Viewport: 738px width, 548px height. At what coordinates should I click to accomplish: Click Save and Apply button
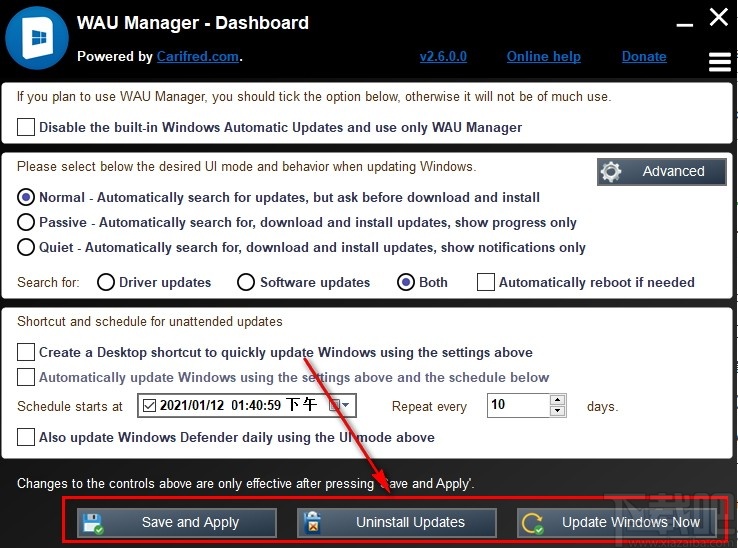[x=176, y=523]
